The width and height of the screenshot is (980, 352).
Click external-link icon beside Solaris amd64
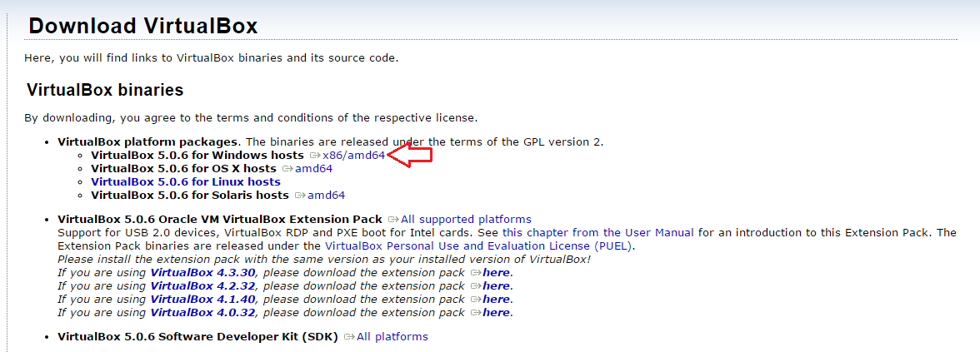300,196
